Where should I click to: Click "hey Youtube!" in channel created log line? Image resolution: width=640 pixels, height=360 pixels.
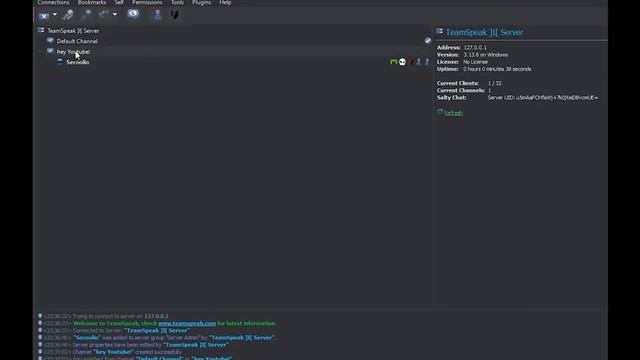coord(113,352)
